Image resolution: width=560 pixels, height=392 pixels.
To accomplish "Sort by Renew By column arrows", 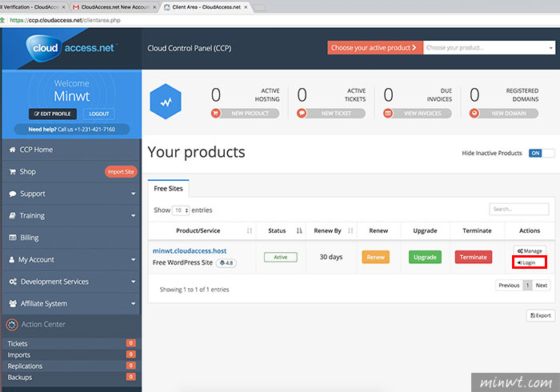I will click(350, 230).
